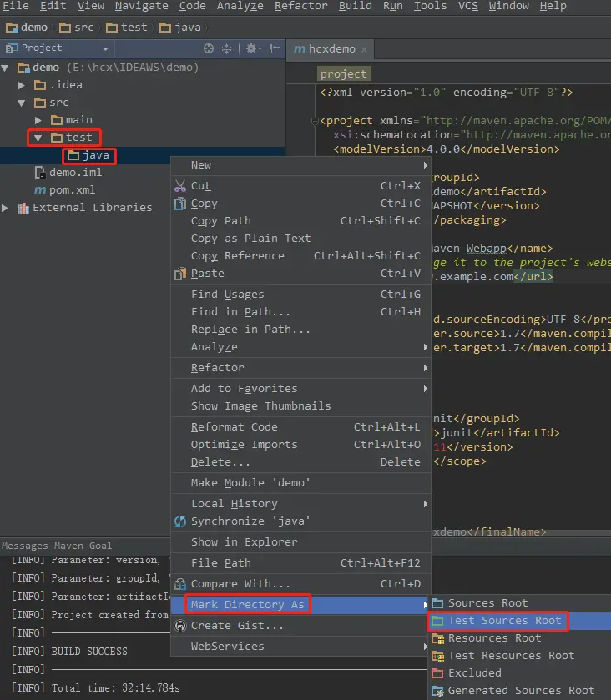
Task: Click the pom.xml Maven file icon
Action: pyautogui.click(x=40, y=190)
